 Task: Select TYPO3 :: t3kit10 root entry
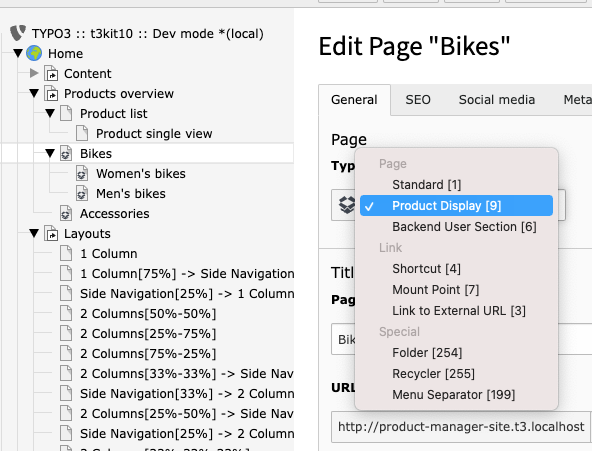pyautogui.click(x=148, y=34)
